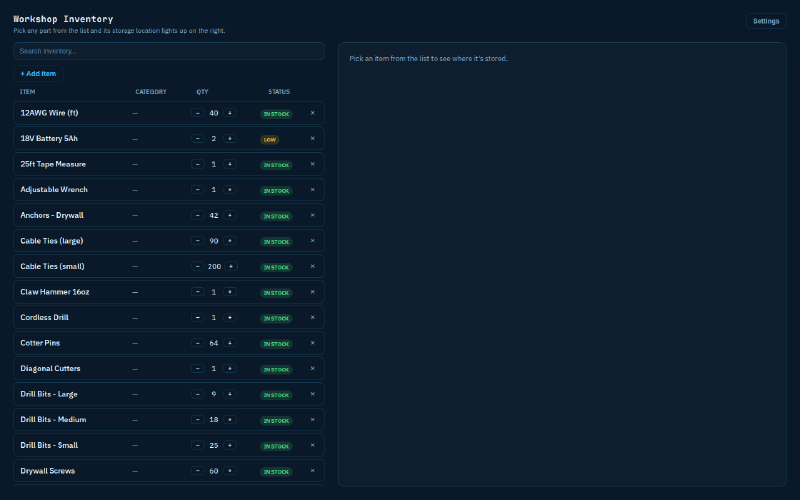The height and width of the screenshot is (500, 800).
Task: Decrease quantity of Claw Hammer 16oz
Action: [197, 292]
